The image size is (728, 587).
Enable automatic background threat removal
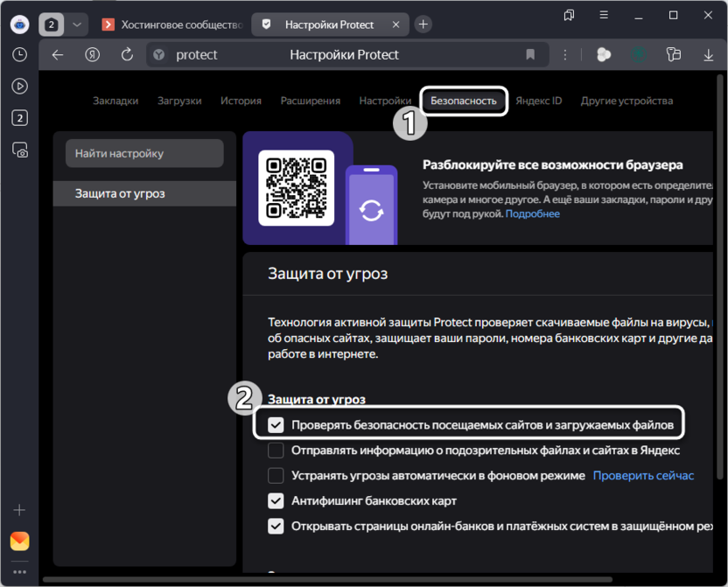(x=276, y=476)
